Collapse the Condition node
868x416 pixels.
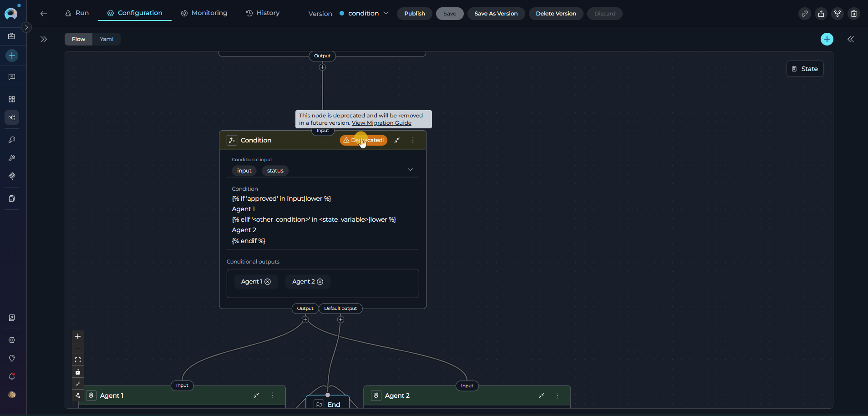click(397, 140)
